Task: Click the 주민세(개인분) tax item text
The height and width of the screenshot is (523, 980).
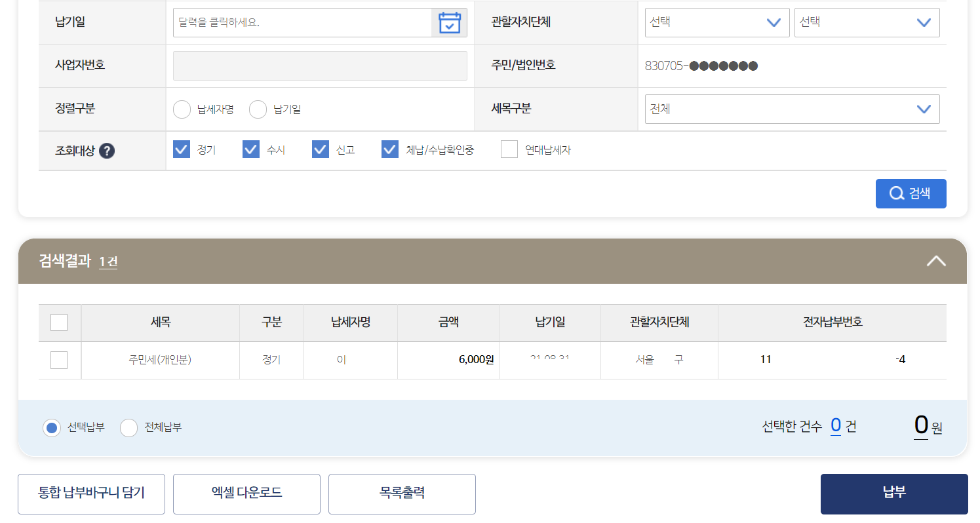Action: [160, 360]
